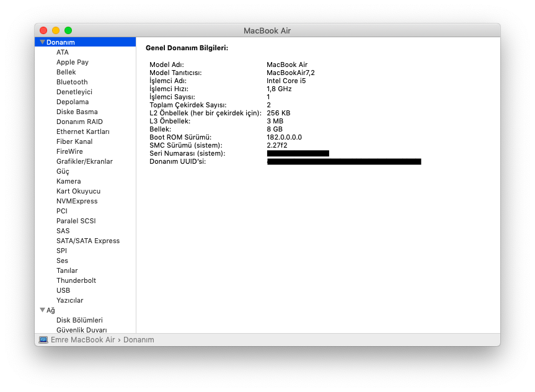
Task: Open Grafikler/Ekranlar section
Action: point(84,161)
